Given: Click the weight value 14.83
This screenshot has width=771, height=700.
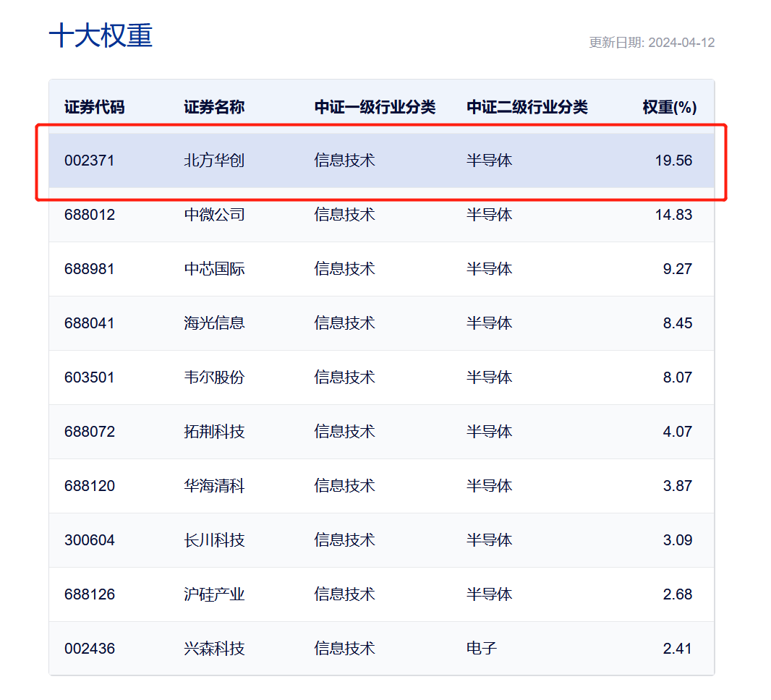Looking at the screenshot, I should [673, 215].
